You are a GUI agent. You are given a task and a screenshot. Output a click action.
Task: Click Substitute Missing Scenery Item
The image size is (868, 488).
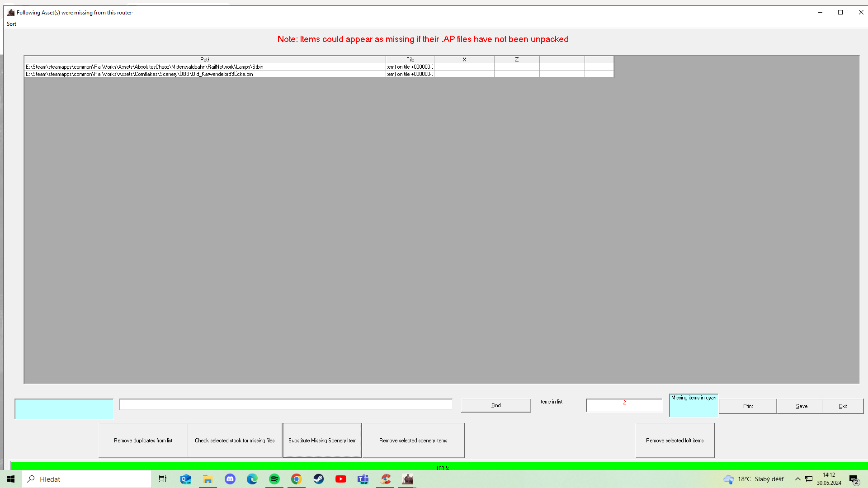pos(322,441)
